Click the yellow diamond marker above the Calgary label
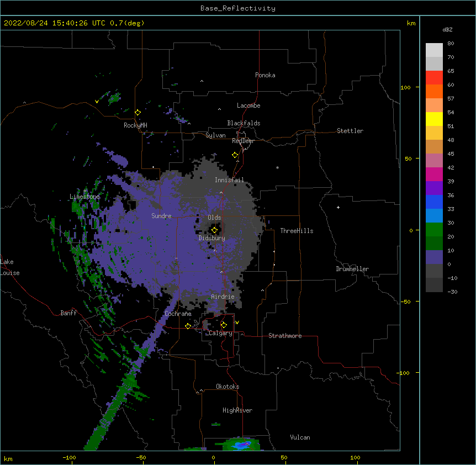The image size is (476, 465). pyautogui.click(x=224, y=325)
